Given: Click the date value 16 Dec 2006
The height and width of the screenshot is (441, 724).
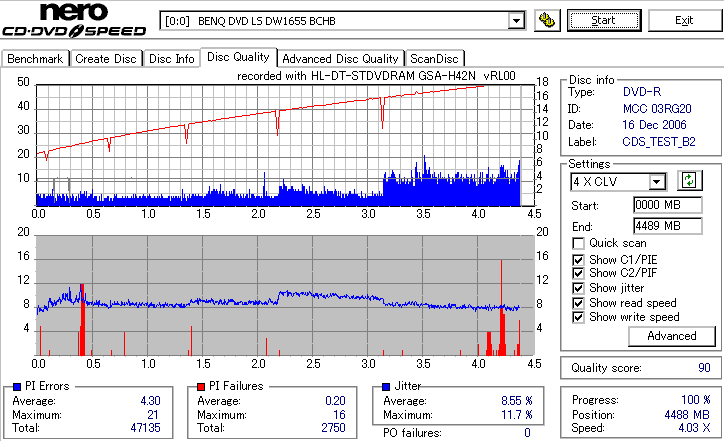Looking at the screenshot, I should click(x=654, y=125).
